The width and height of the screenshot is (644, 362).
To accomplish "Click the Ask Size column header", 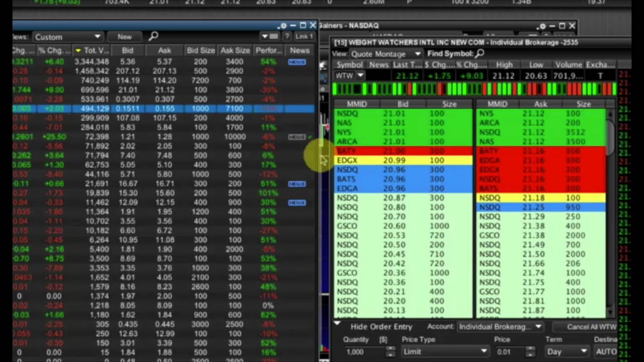I will pyautogui.click(x=235, y=50).
